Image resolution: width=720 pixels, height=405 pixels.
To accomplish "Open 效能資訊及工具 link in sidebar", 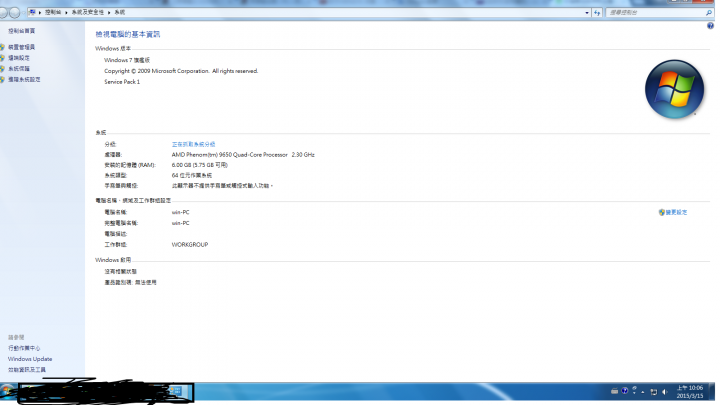I will tap(27, 370).
